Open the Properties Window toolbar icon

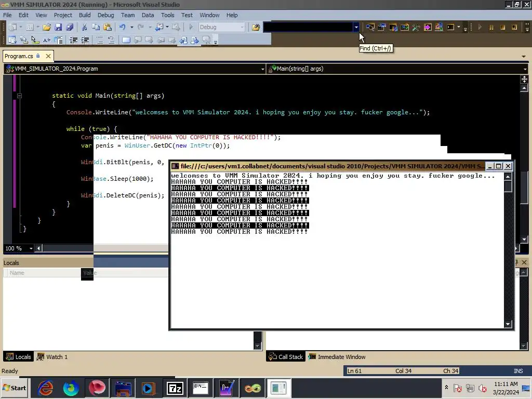coord(382,27)
